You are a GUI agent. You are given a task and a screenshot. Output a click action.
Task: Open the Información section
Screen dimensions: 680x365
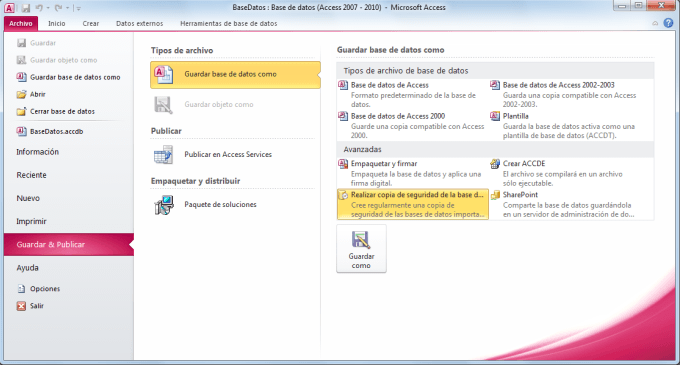(x=37, y=152)
